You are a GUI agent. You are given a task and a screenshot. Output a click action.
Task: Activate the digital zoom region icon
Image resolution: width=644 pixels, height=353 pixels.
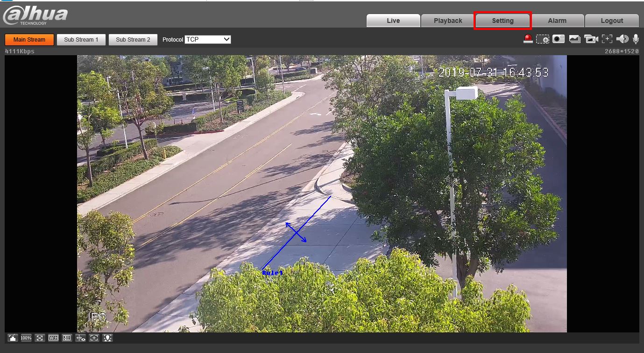[x=543, y=39]
